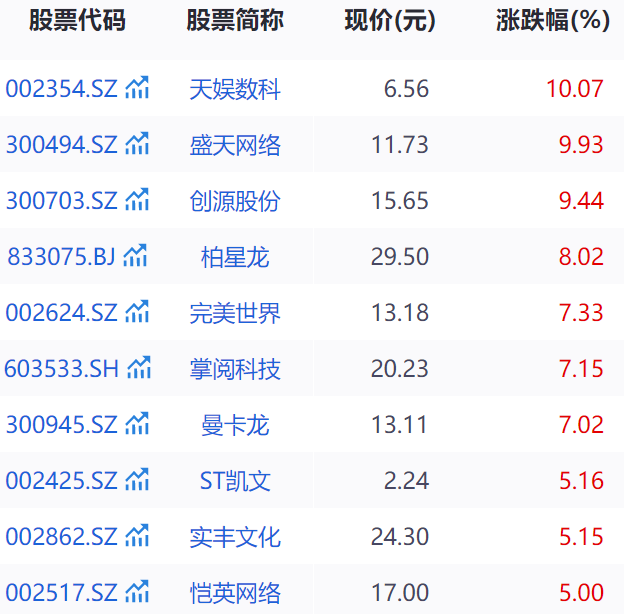The image size is (624, 614).
Task: Open stock code link 300703.SZ
Action: click(x=62, y=201)
